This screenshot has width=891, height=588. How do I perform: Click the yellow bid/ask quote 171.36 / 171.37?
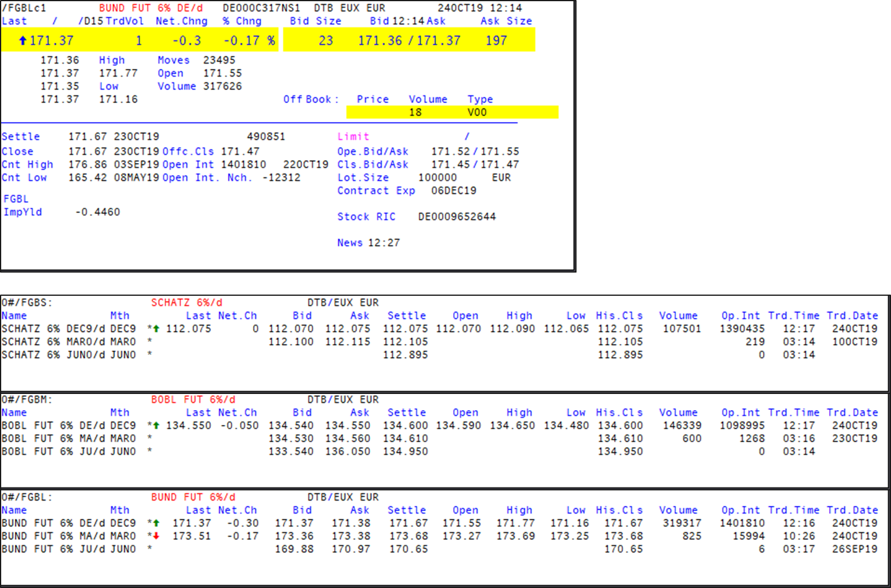(409, 40)
